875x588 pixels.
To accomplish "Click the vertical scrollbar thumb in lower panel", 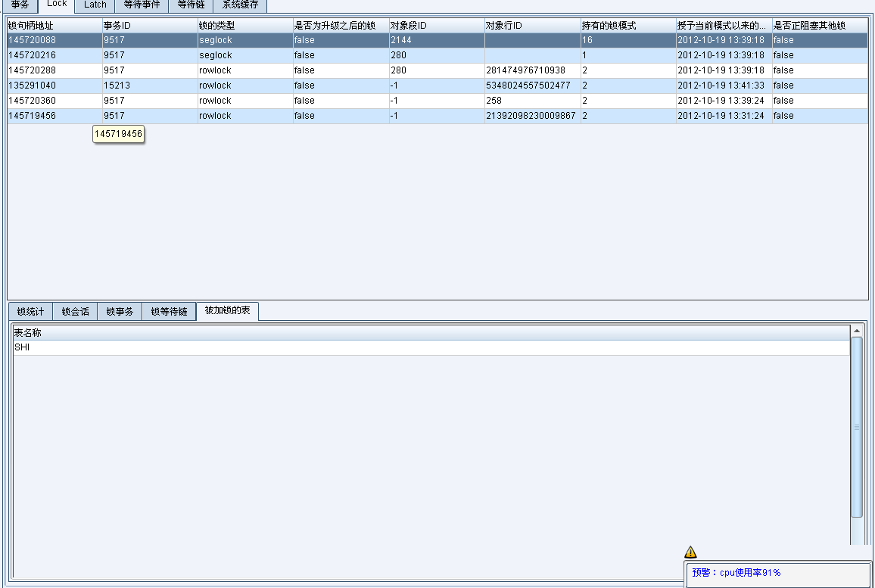I will [857, 427].
